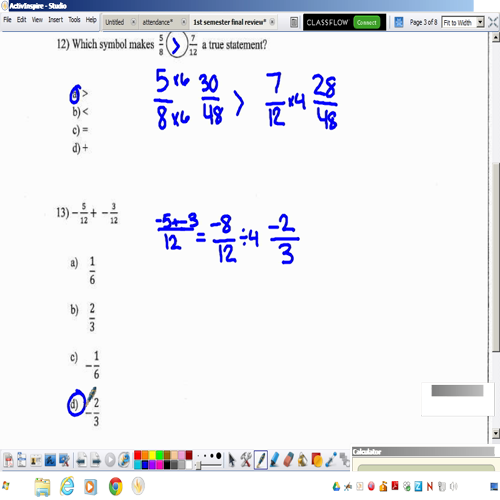This screenshot has height=500, width=500.
Task: Open the Help menu
Action: pyautogui.click(x=91, y=20)
